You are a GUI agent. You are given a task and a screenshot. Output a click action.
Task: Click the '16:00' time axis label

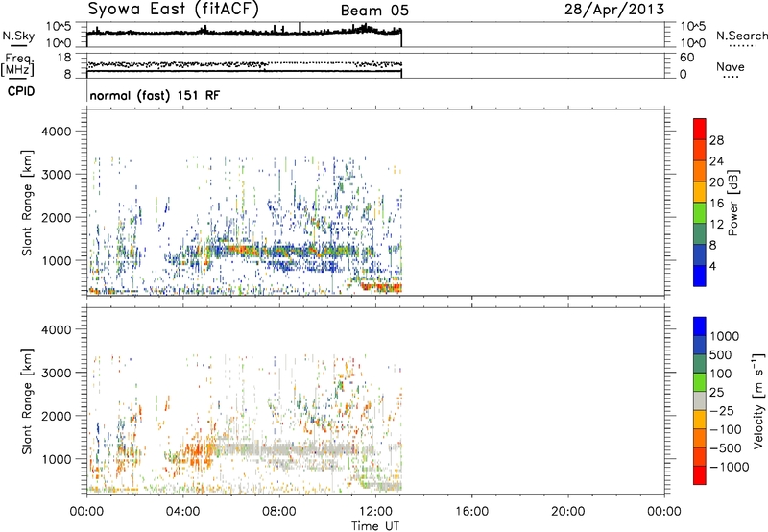(471, 512)
